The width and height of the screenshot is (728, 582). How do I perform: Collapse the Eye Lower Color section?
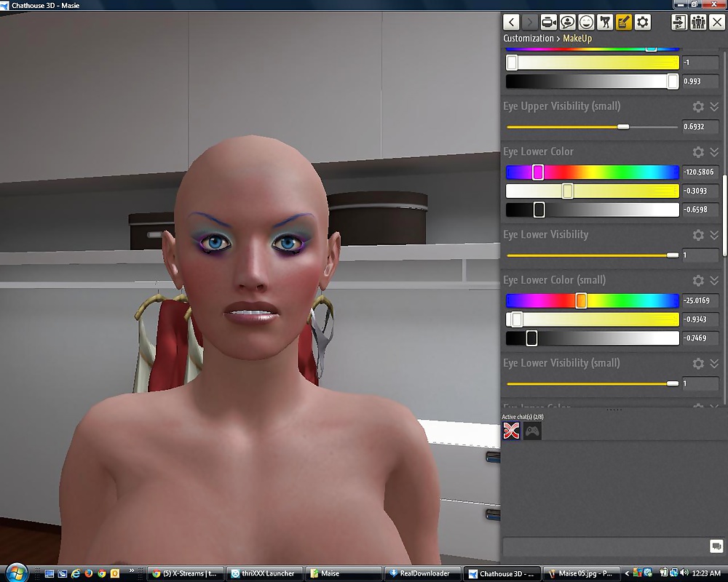coord(714,152)
